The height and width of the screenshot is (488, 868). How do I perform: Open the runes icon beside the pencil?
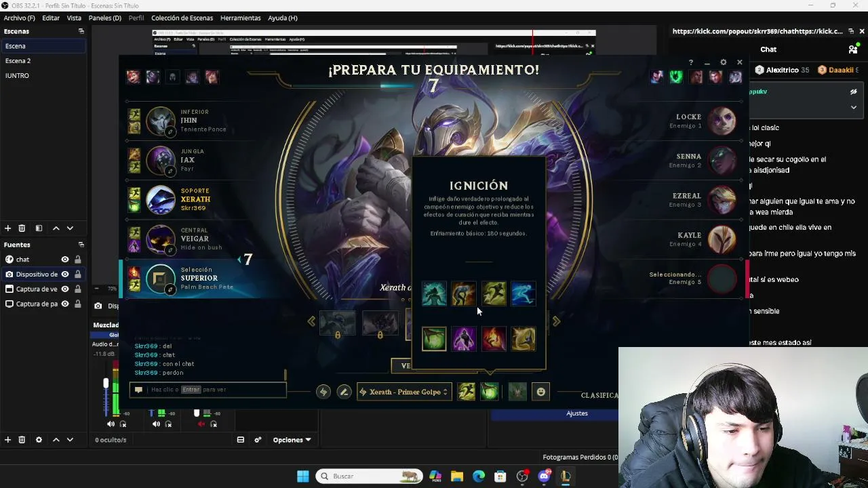[x=323, y=392]
